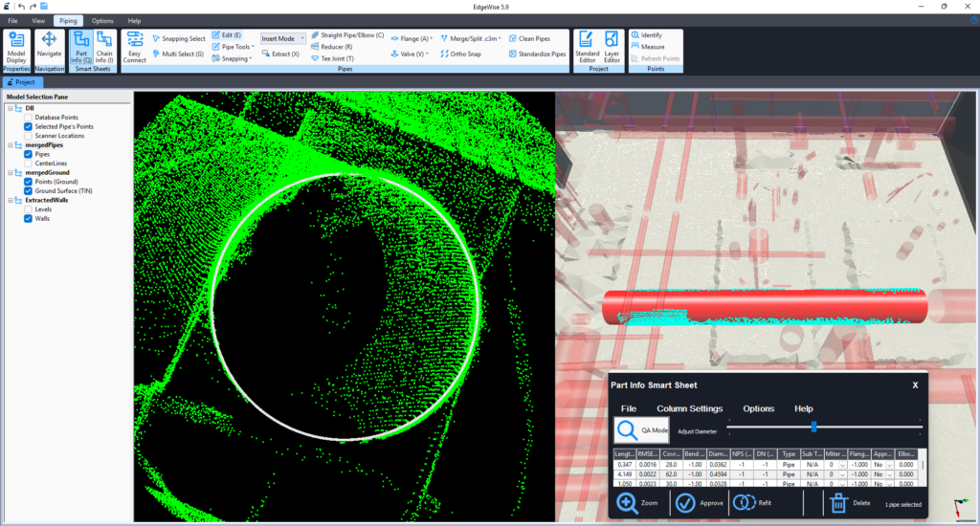Click the QA Mode button
Viewport: 980px width, 526px height.
643,430
